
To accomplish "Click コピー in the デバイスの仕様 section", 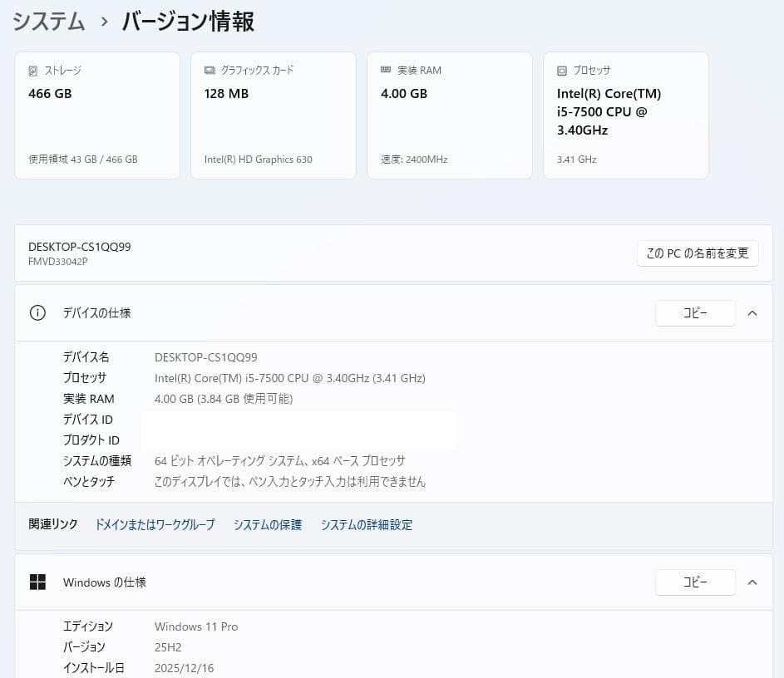I will pyautogui.click(x=695, y=313).
